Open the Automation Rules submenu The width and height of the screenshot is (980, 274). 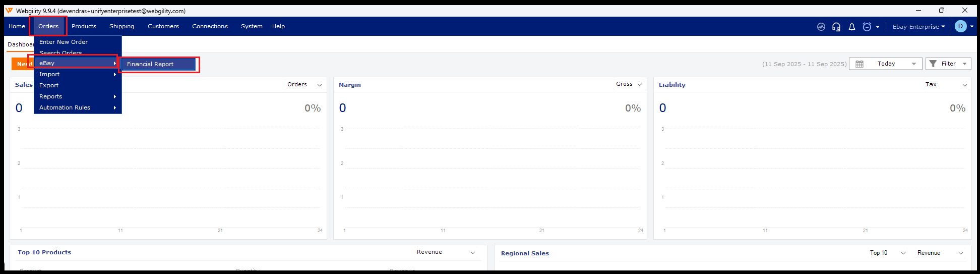click(x=78, y=107)
